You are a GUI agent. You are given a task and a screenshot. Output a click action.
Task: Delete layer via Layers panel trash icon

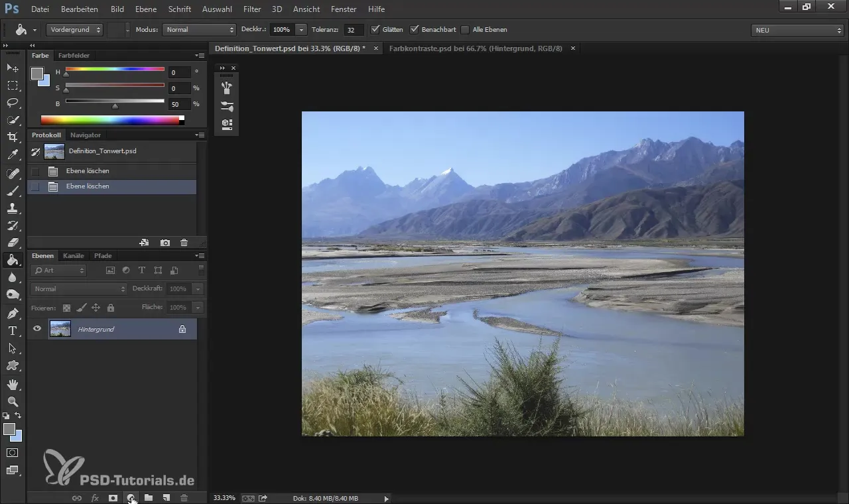point(184,497)
